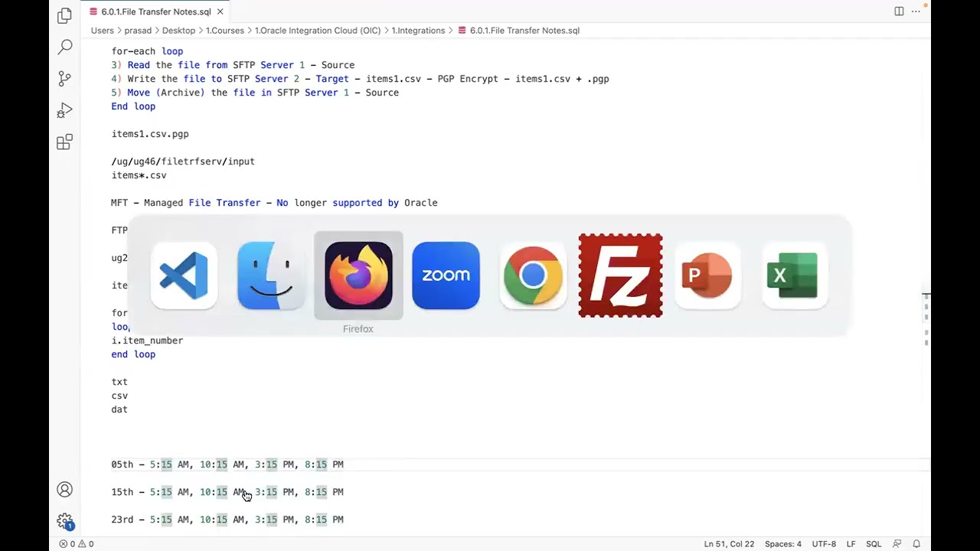This screenshot has height=551, width=980.
Task: Click line '3) Read the file from SFTP Server 1'
Action: 233,65
